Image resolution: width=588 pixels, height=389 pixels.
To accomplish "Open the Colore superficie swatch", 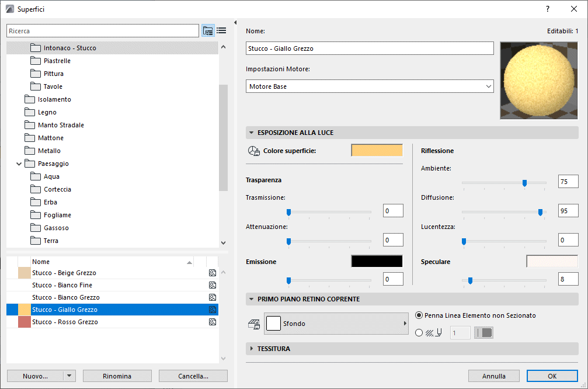I will pos(377,151).
